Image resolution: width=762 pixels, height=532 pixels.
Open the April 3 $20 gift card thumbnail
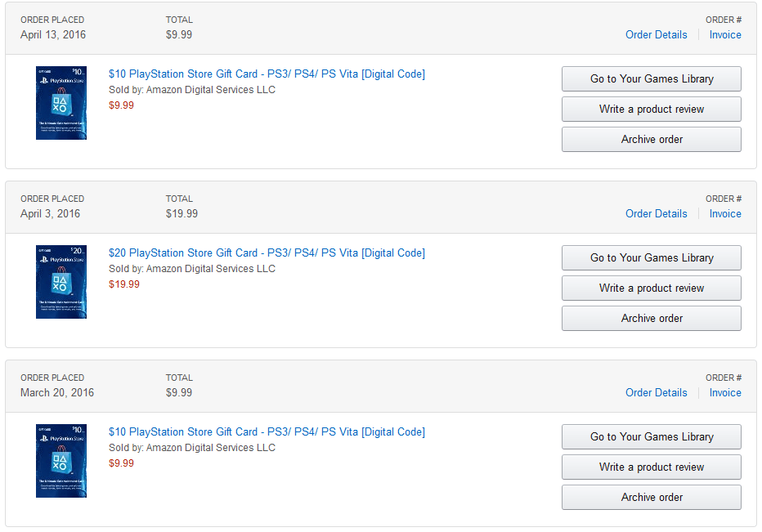click(x=61, y=282)
